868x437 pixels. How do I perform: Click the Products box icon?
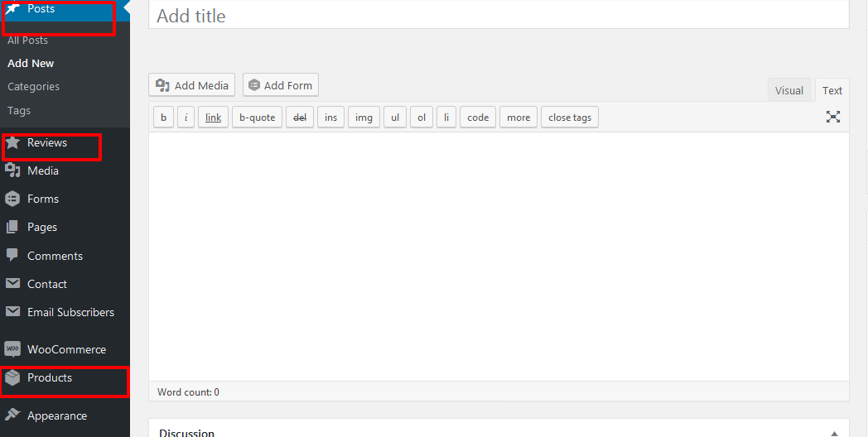coord(12,378)
